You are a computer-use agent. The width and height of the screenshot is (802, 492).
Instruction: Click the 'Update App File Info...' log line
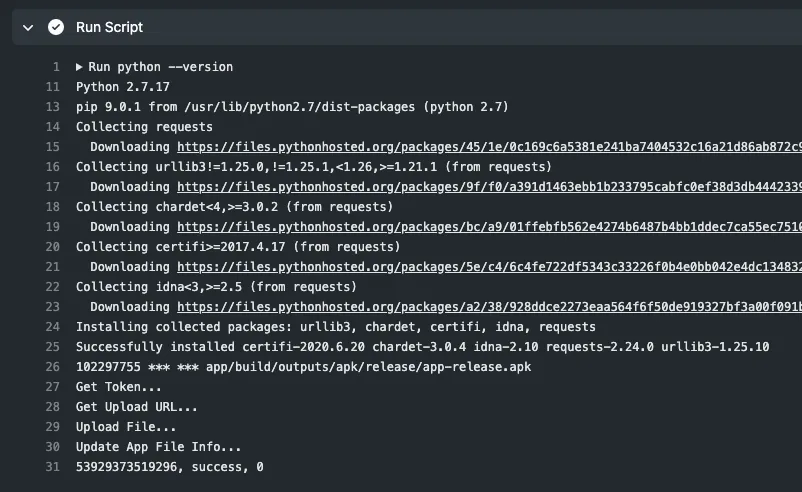[159, 446]
